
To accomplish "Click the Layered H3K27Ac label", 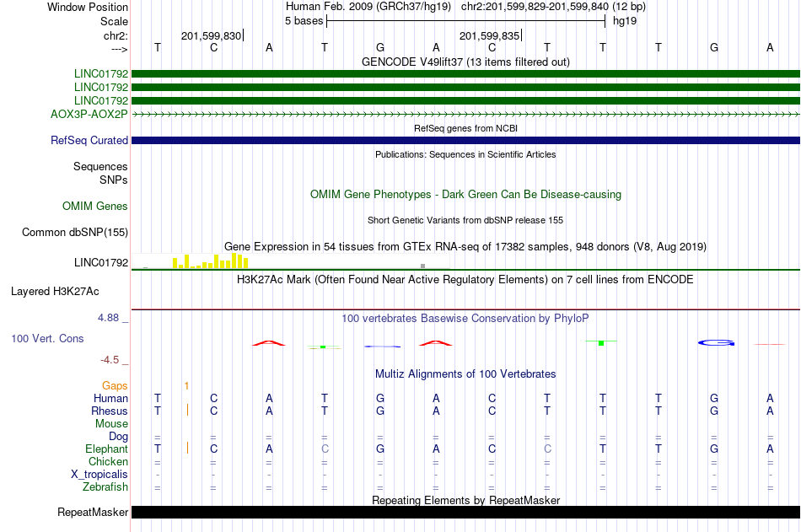I will 55,292.
